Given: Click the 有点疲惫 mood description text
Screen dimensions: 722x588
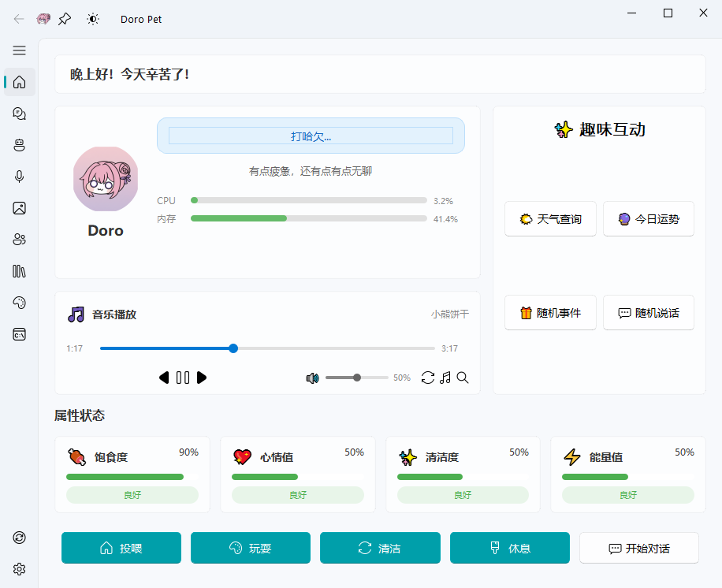Looking at the screenshot, I should (x=311, y=171).
